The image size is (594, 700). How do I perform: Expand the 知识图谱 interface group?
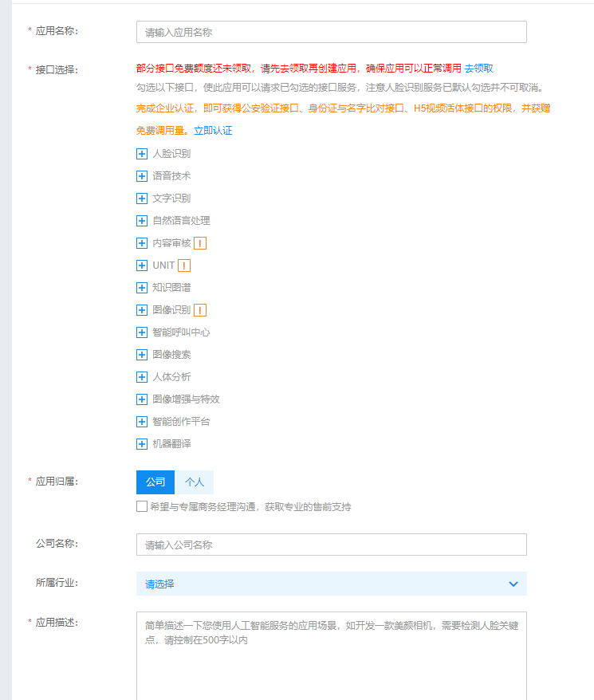(x=142, y=288)
